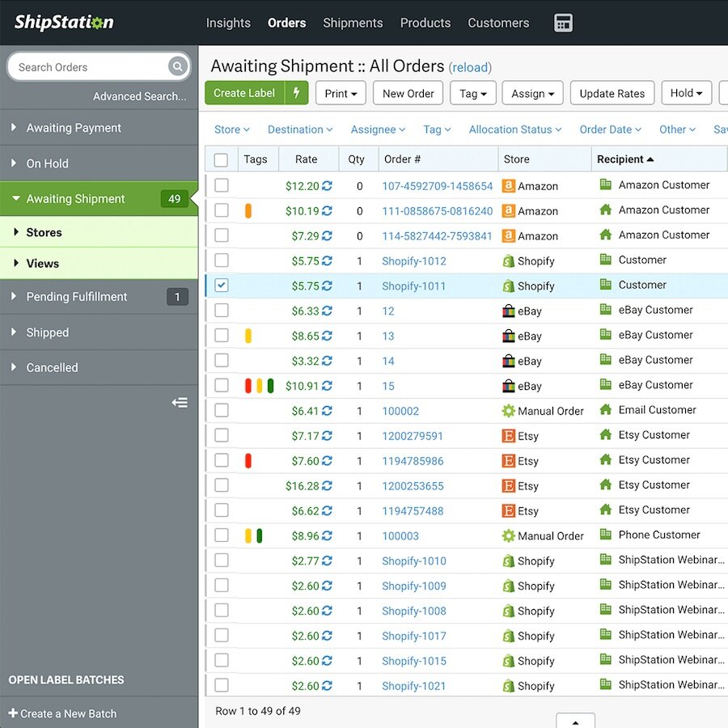Screen dimensions: 728x728
Task: Click the red tag on order 1194785986
Action: click(248, 460)
